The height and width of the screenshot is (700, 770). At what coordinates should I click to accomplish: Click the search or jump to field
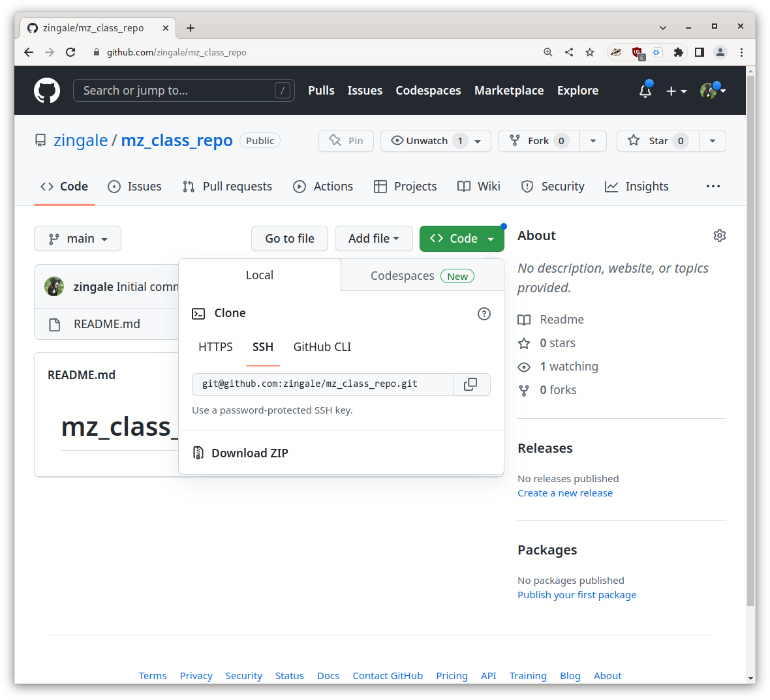[183, 91]
